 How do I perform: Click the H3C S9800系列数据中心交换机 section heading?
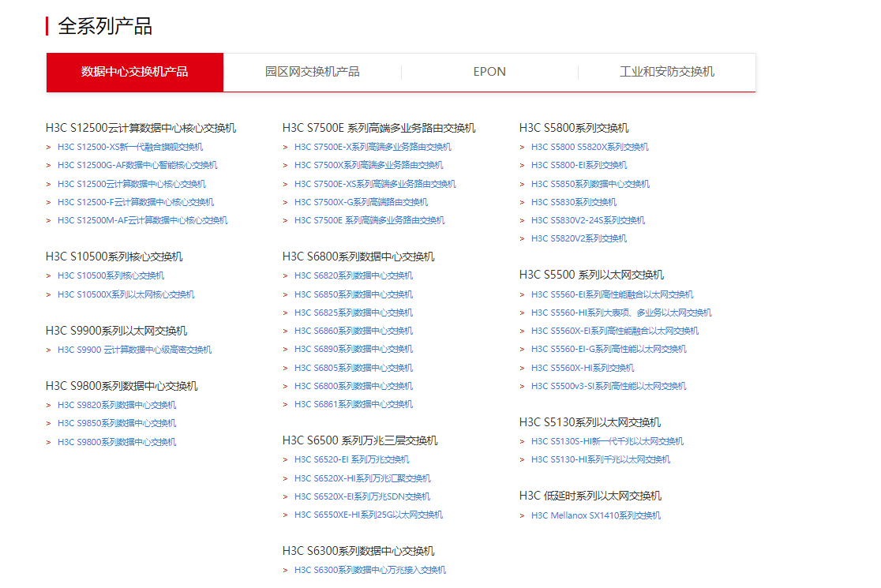(122, 386)
